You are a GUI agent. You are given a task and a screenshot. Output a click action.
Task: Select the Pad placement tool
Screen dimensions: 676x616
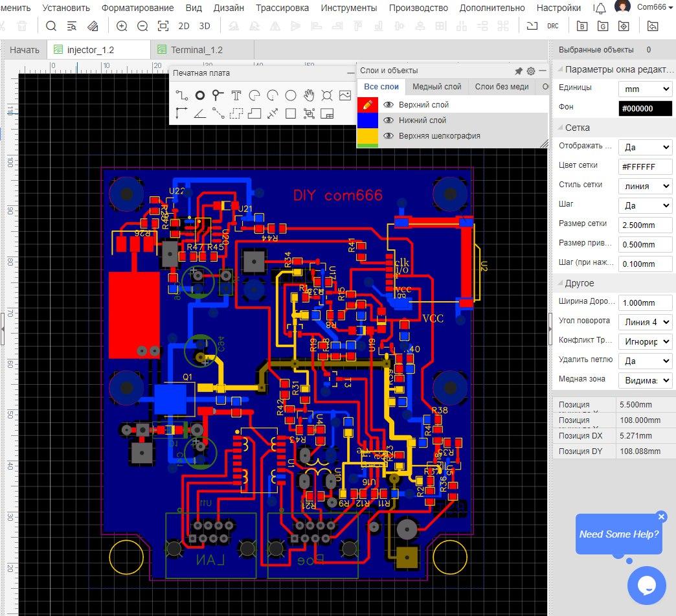[200, 96]
